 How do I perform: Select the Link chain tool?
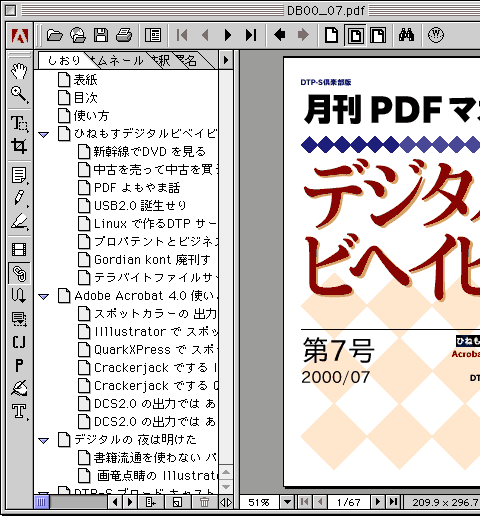19,273
